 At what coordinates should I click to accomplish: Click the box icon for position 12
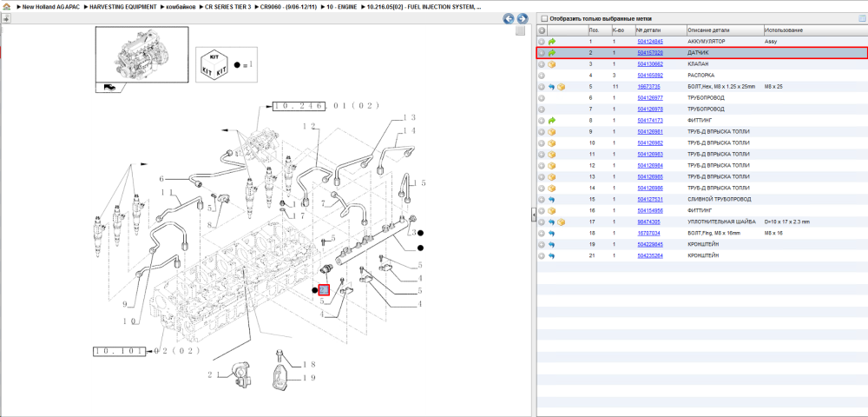pos(552,166)
